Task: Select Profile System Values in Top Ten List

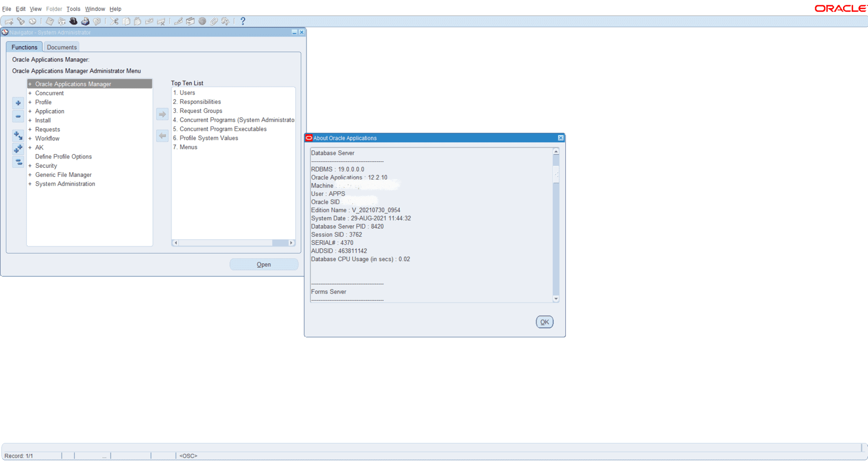Action: pos(206,138)
